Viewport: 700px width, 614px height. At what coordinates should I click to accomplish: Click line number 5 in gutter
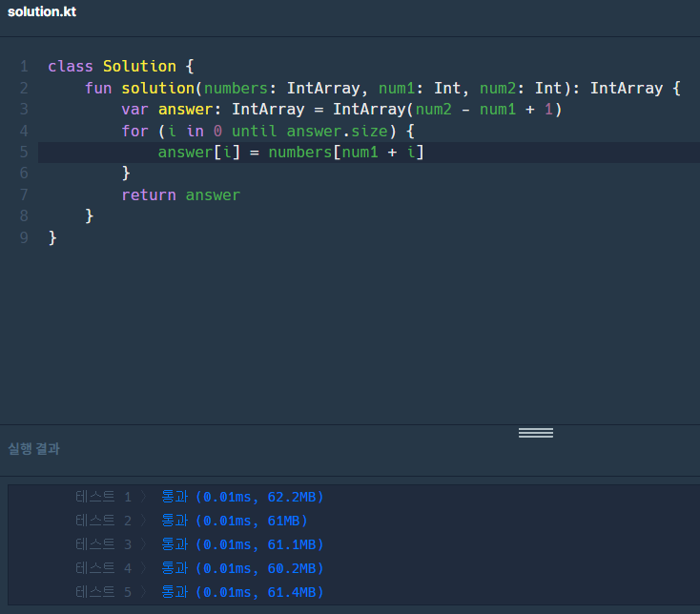(x=24, y=153)
